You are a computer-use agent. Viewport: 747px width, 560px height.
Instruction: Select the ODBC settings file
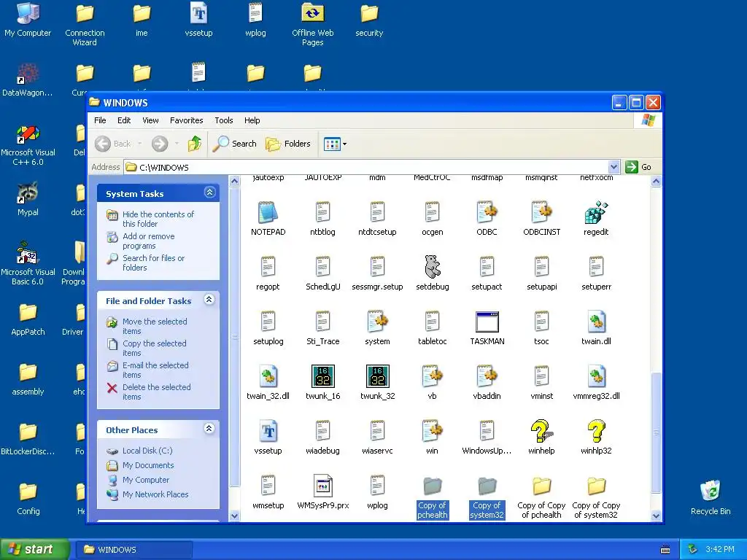click(487, 212)
